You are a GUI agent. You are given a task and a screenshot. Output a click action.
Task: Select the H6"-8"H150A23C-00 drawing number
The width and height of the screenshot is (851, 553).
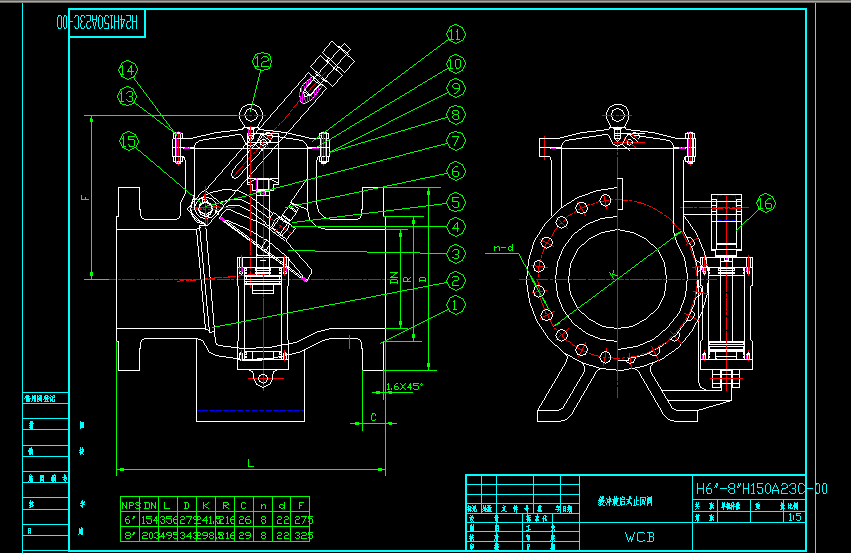(761, 489)
